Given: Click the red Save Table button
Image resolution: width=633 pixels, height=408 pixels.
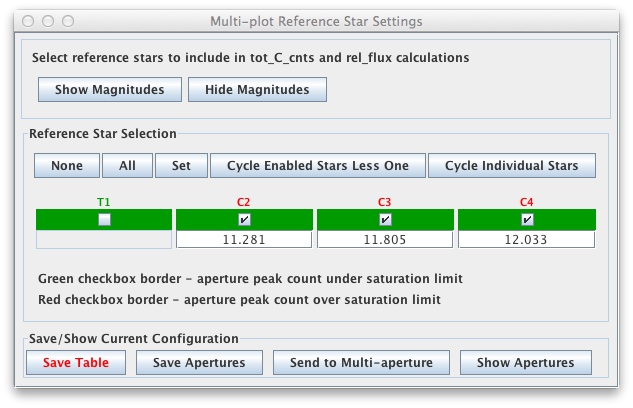Looking at the screenshot, I should pyautogui.click(x=77, y=363).
